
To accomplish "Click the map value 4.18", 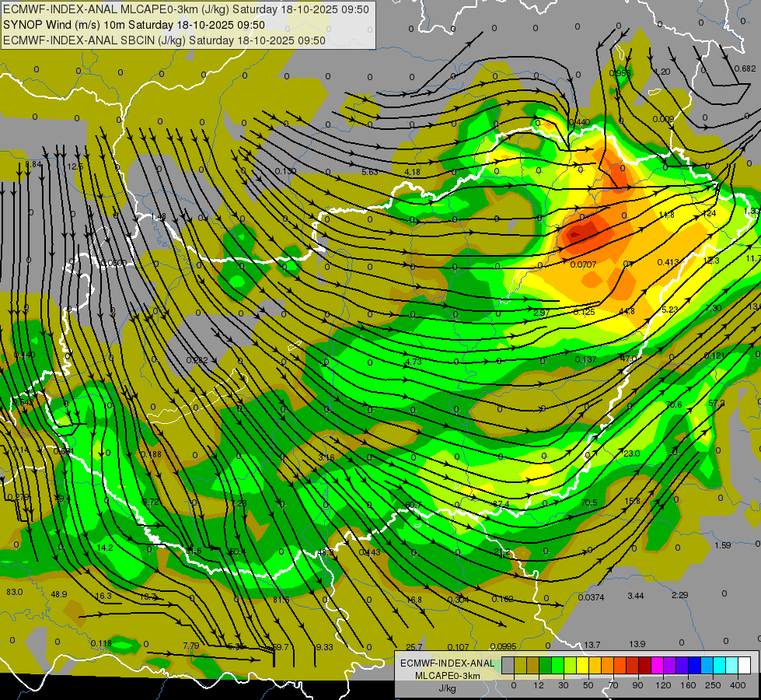I will (x=412, y=172).
